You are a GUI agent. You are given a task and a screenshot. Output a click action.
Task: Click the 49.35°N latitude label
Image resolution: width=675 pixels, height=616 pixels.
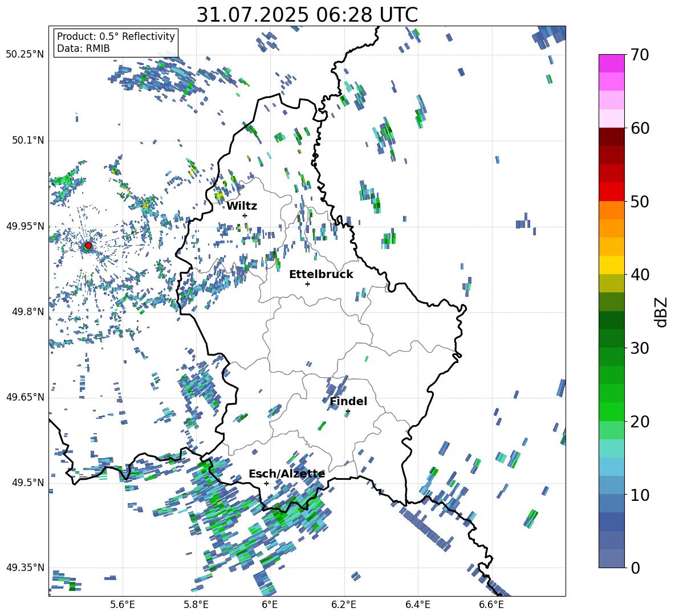pyautogui.click(x=25, y=568)
